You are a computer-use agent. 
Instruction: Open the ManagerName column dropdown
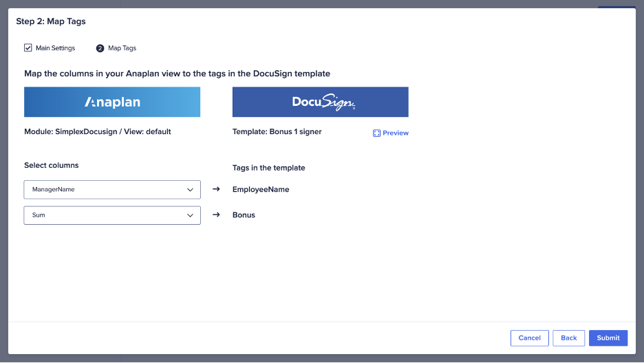coord(112,190)
